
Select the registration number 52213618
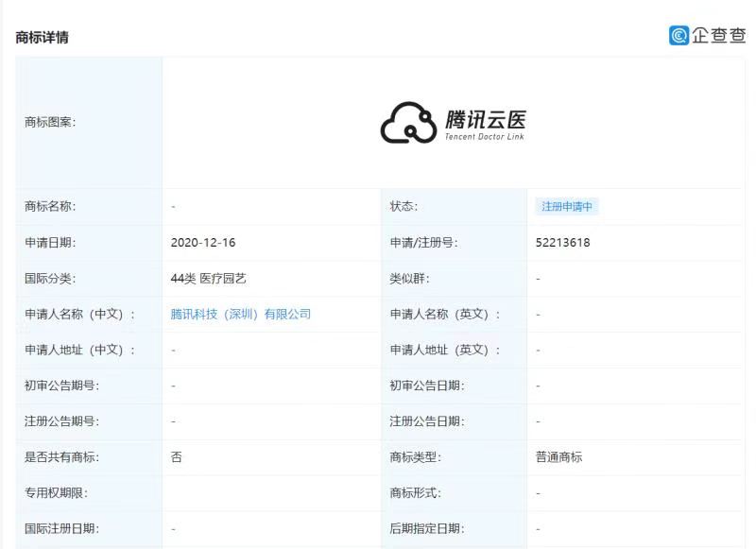point(562,243)
